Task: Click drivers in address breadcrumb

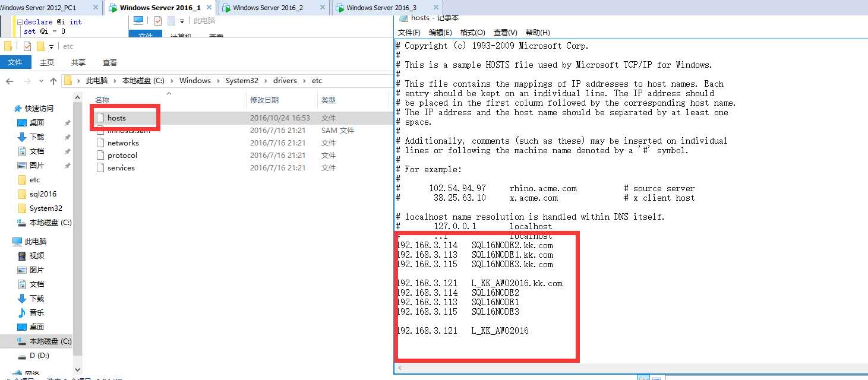Action: 286,81
